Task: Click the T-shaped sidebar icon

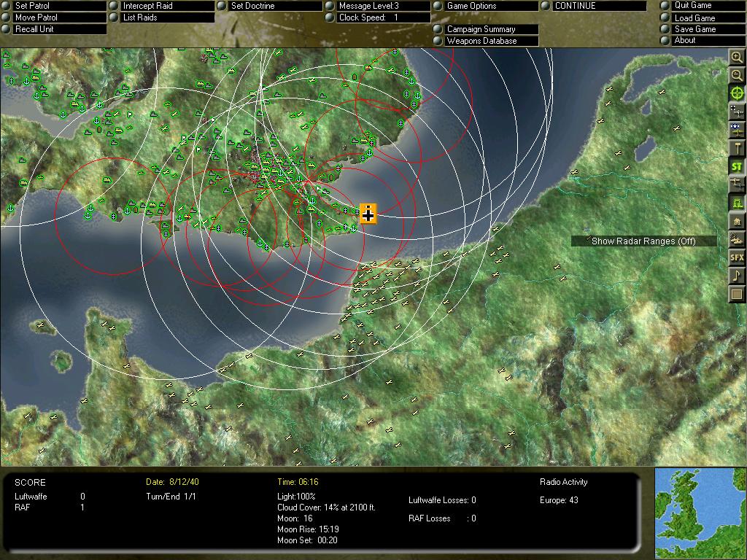Action: point(737,148)
